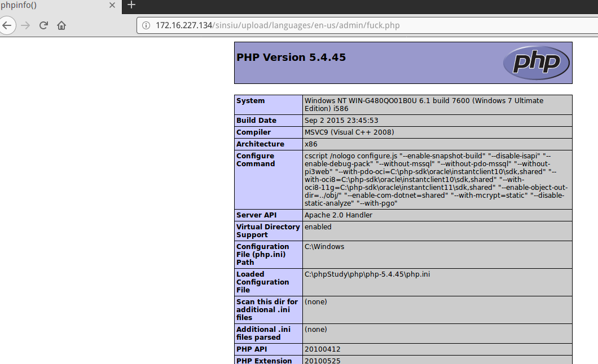The width and height of the screenshot is (598, 364).
Task: Click 'Virtual Directory Support' label
Action: (x=268, y=230)
